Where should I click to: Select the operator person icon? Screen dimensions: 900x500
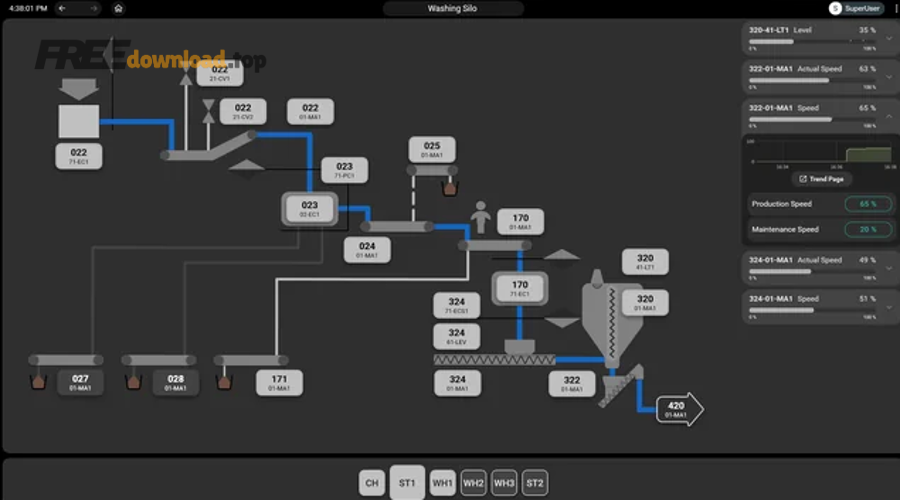pyautogui.click(x=480, y=217)
